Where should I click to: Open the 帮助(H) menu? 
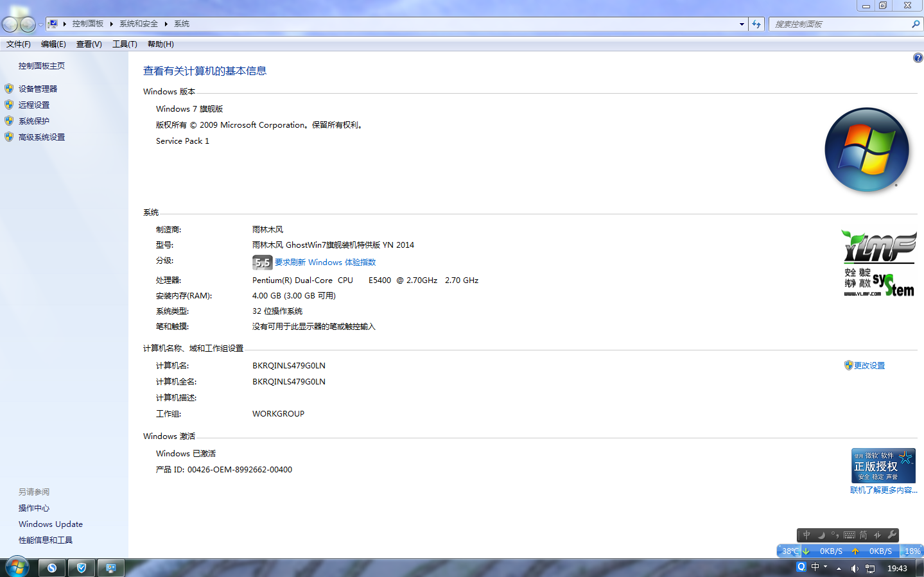(161, 44)
